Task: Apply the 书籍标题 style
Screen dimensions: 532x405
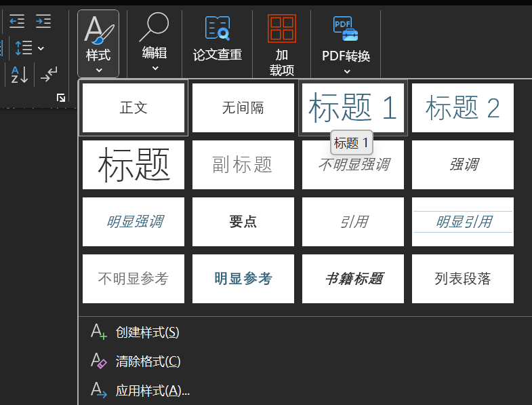Action: click(x=353, y=279)
